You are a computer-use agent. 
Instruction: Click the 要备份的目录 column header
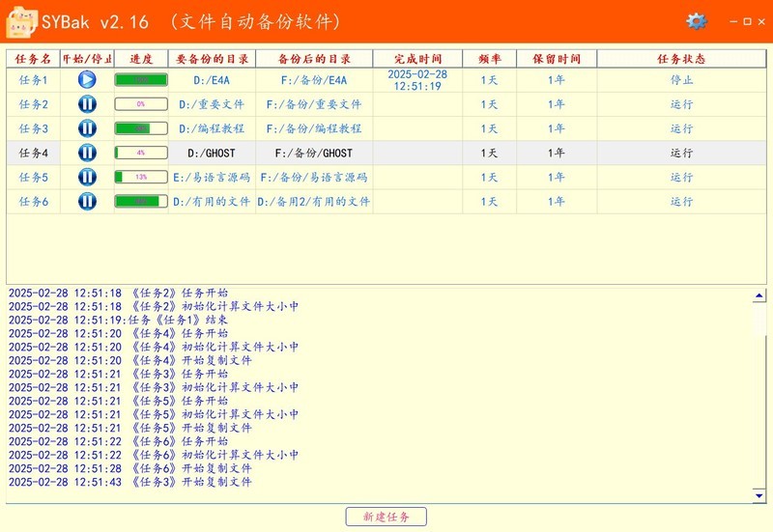coord(212,59)
